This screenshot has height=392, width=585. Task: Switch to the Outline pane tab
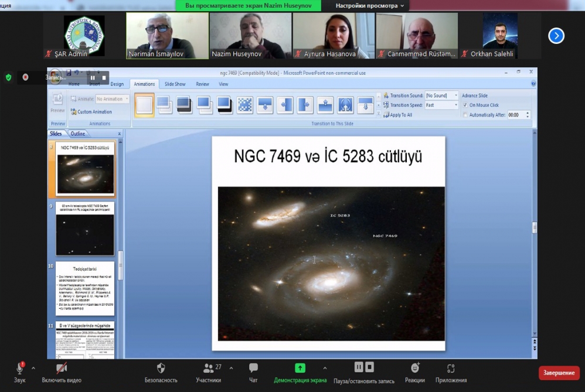pos(77,134)
